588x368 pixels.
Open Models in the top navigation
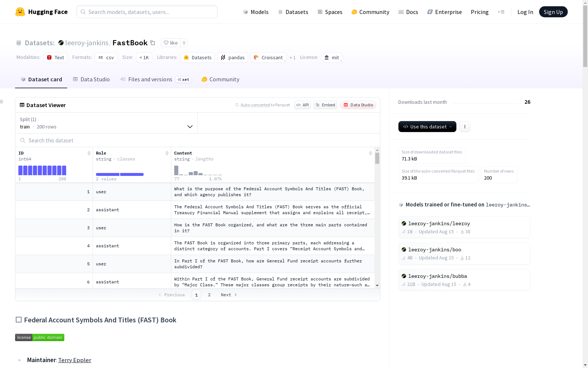pyautogui.click(x=256, y=12)
